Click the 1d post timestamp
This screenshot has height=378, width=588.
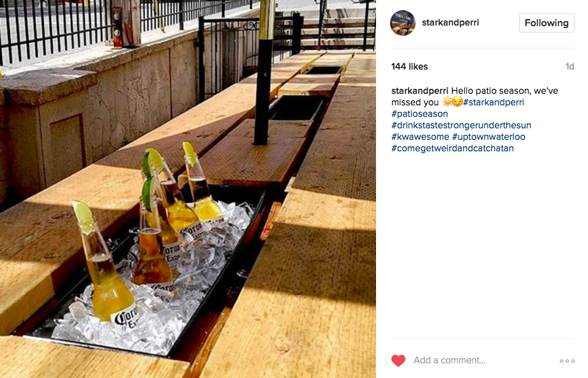(x=569, y=66)
